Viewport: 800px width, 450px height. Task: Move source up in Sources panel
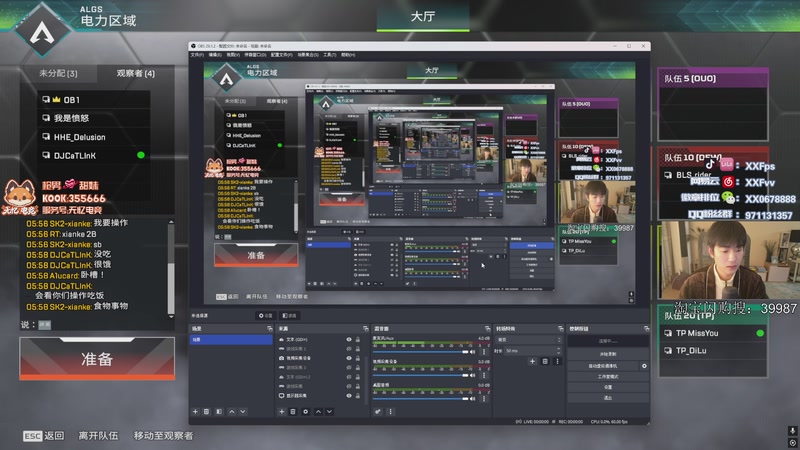(318, 411)
